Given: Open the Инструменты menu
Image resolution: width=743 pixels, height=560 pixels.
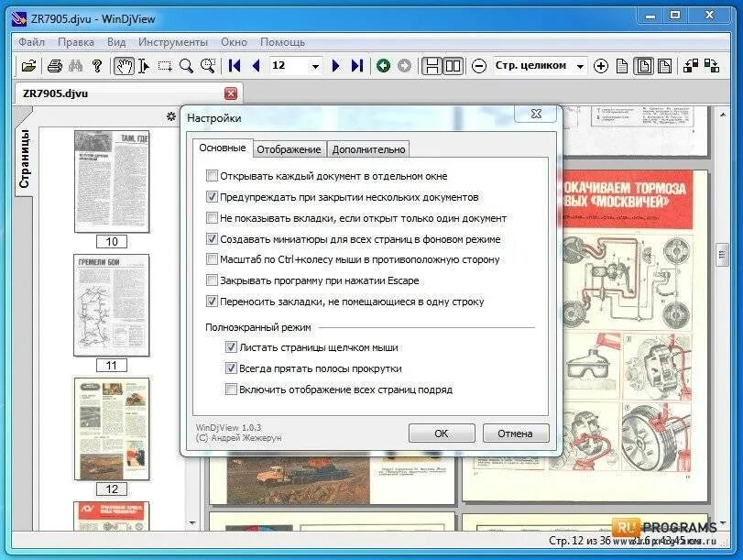Looking at the screenshot, I should pyautogui.click(x=173, y=42).
